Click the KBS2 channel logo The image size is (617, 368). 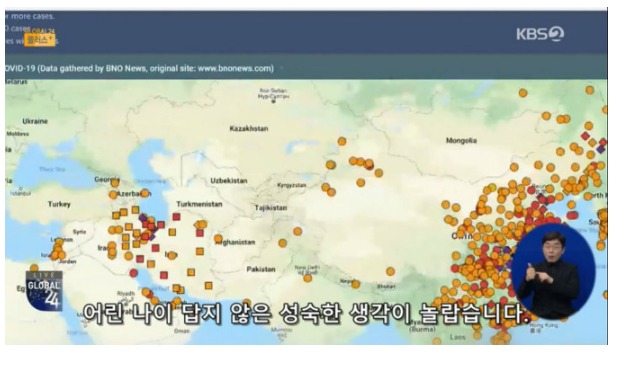pos(540,34)
